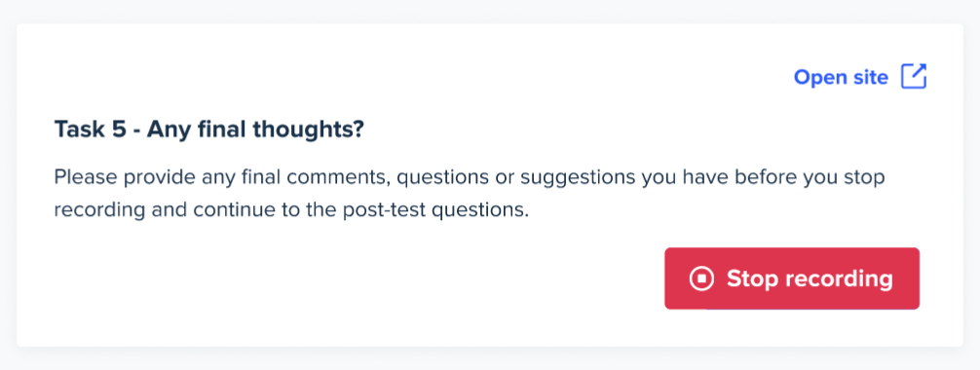
Task: Click the external-link arrow icon
Action: click(x=914, y=77)
